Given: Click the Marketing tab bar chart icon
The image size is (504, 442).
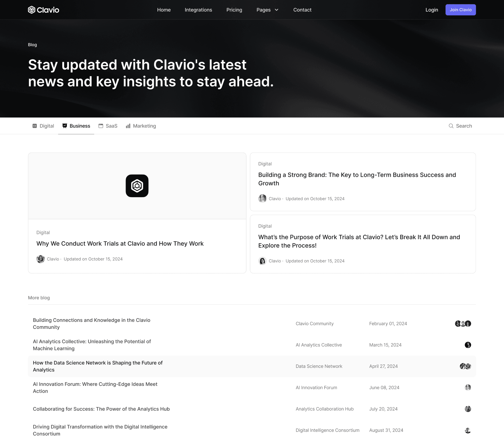Looking at the screenshot, I should pos(128,126).
